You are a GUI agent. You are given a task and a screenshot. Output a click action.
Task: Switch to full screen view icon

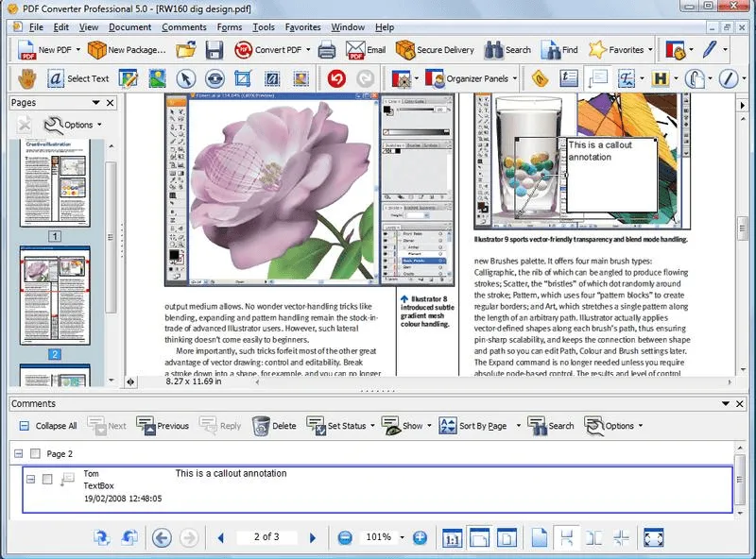(x=653, y=537)
